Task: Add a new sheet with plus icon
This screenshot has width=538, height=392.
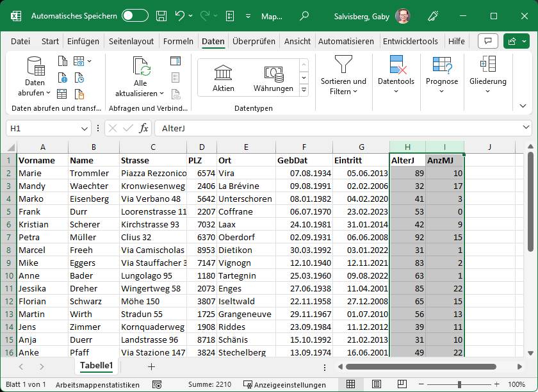Action: click(x=151, y=366)
